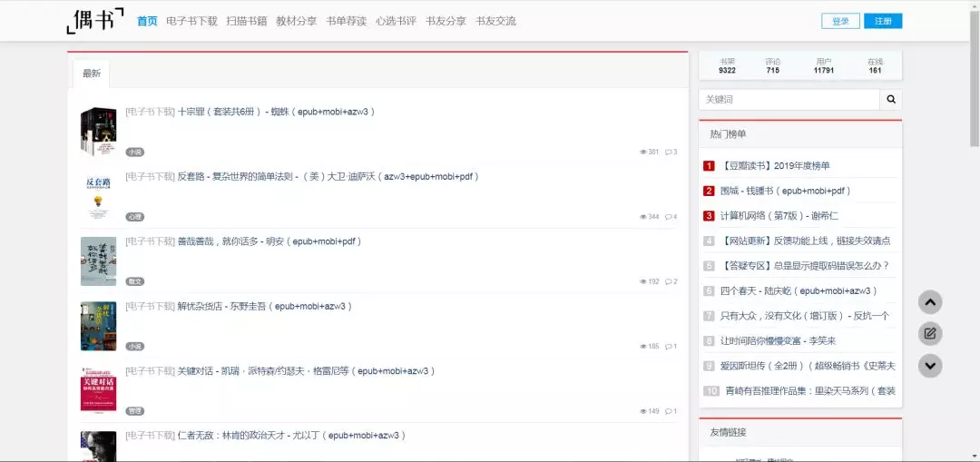Open the 仁者无敌 book cover thumbnail
This screenshot has width=980, height=462.
(98, 447)
